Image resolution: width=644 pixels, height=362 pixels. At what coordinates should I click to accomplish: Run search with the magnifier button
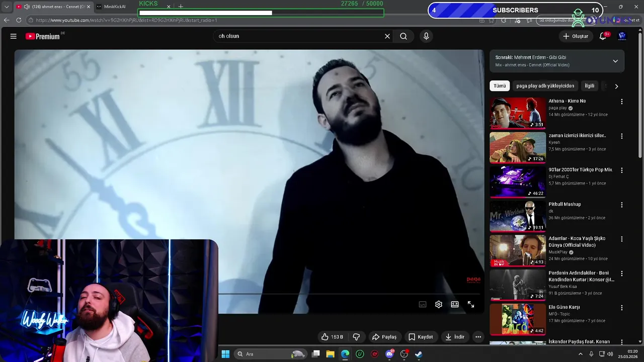coord(404,36)
